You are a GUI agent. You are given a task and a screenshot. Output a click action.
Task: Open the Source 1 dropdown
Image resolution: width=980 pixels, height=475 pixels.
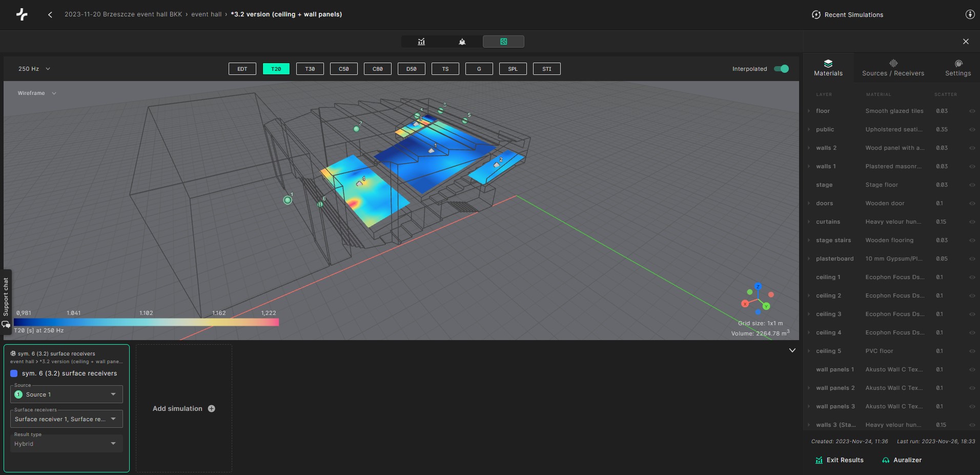[67, 394]
